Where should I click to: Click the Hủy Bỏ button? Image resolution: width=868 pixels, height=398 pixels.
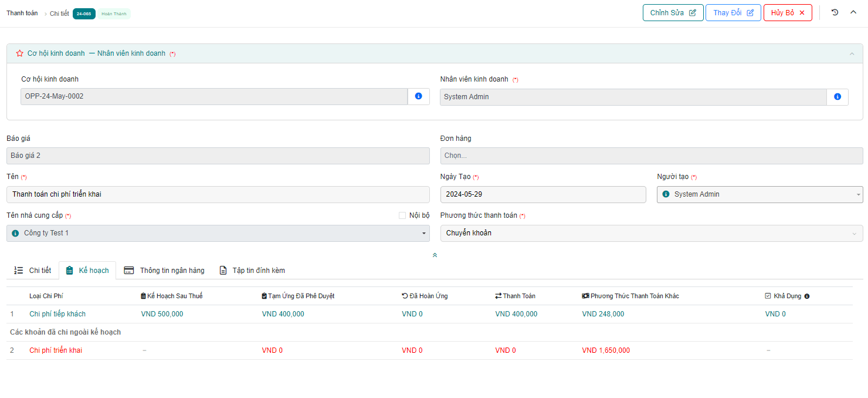787,13
